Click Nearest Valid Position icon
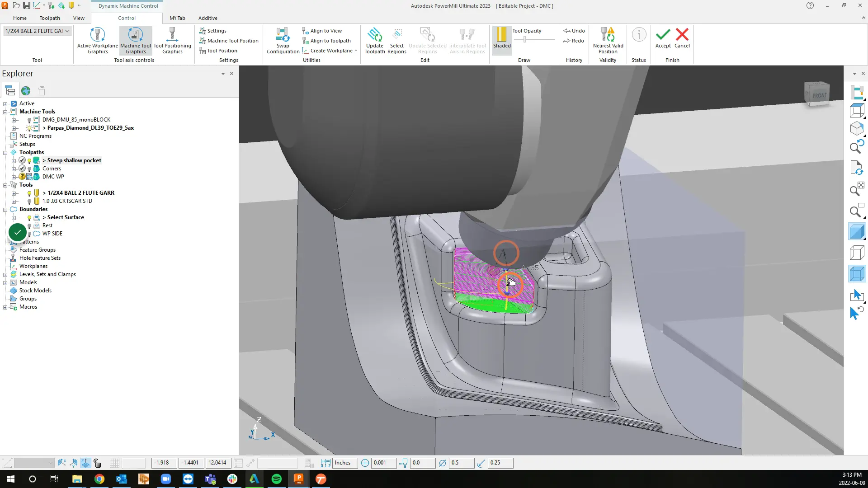Screen dimensions: 868x488 [x=608, y=41]
